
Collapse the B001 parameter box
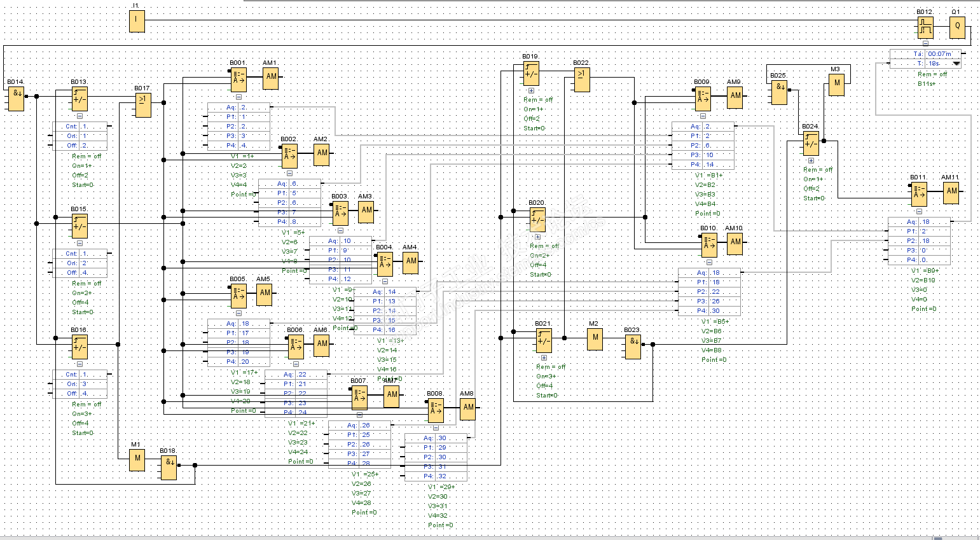tap(238, 97)
